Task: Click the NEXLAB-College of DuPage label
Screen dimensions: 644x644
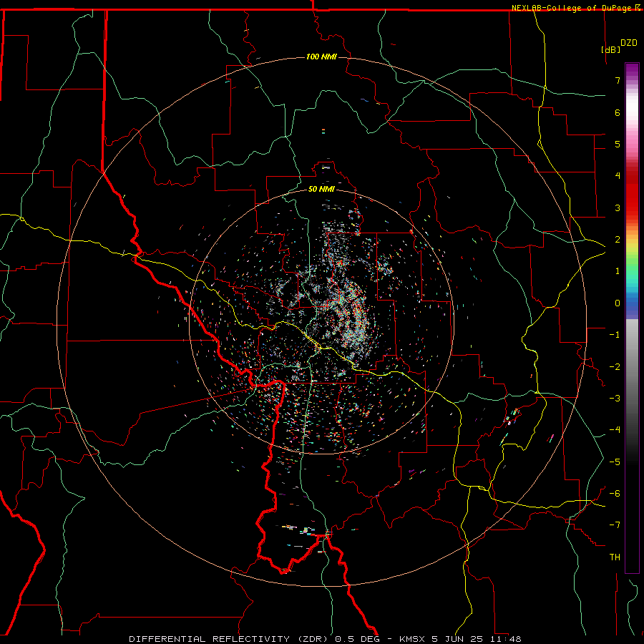Action: [572, 8]
